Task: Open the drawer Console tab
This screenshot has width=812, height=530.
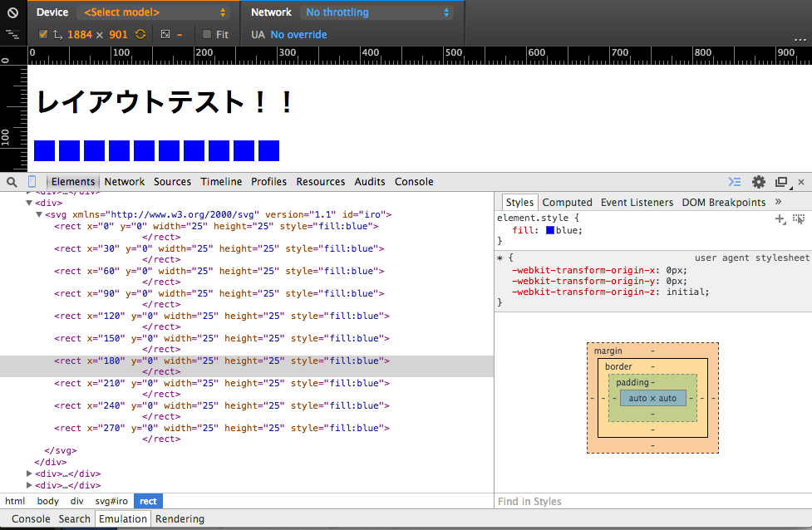Action: coord(31,518)
